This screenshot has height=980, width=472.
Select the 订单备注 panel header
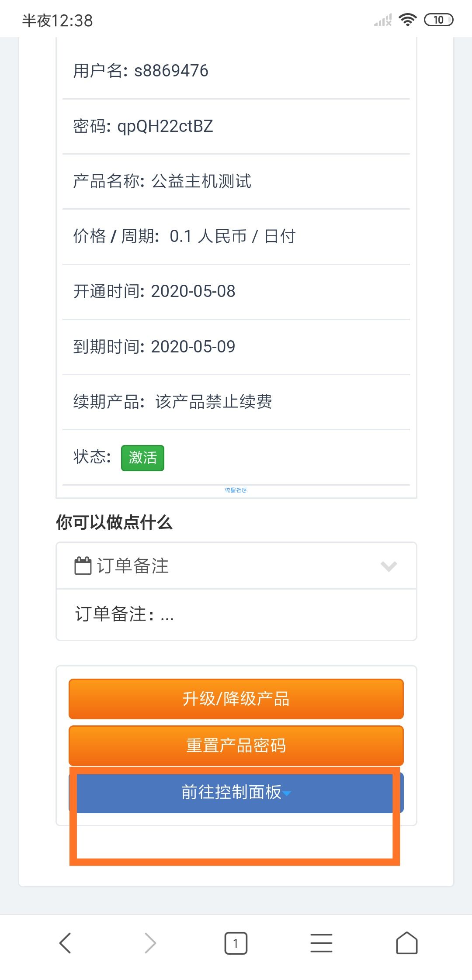point(236,566)
